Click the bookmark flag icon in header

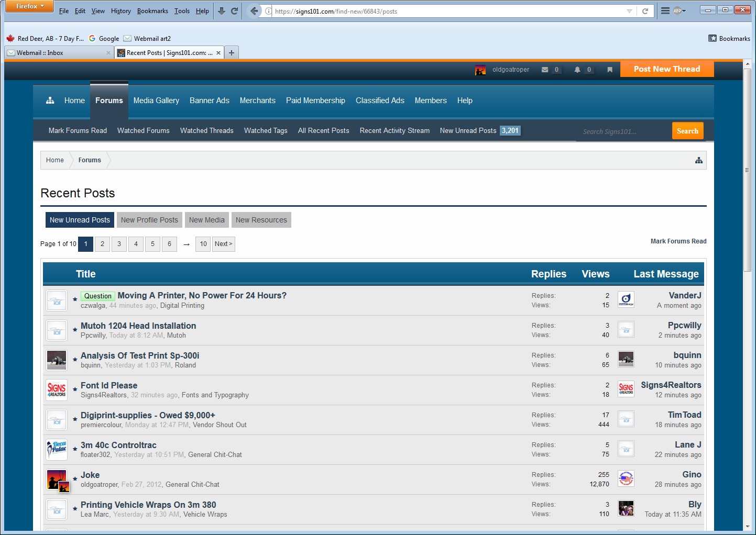(x=610, y=70)
